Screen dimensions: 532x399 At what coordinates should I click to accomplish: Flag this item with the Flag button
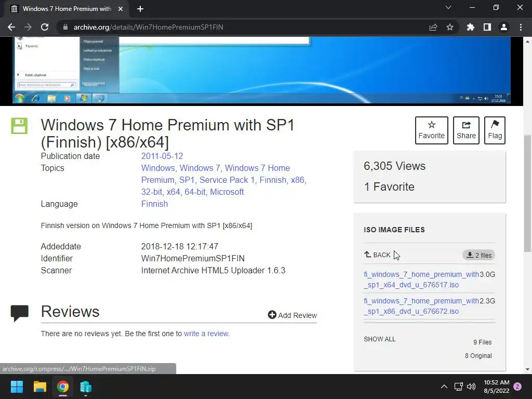(495, 130)
